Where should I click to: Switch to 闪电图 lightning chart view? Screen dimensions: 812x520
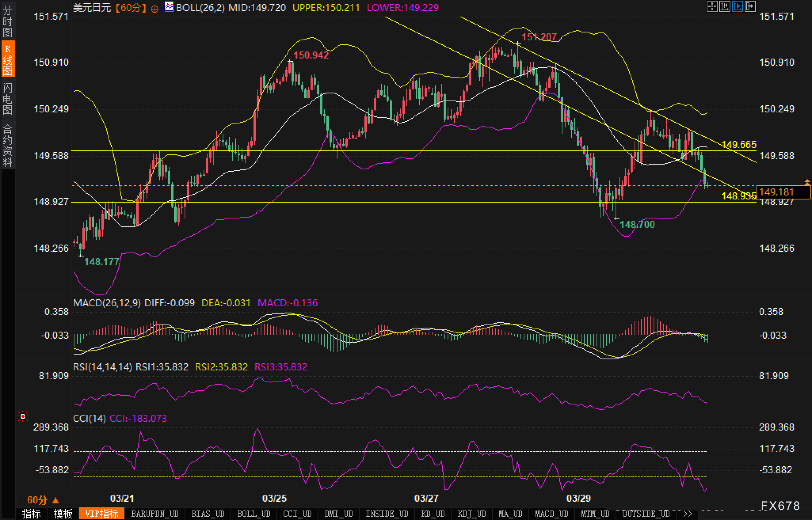8,99
